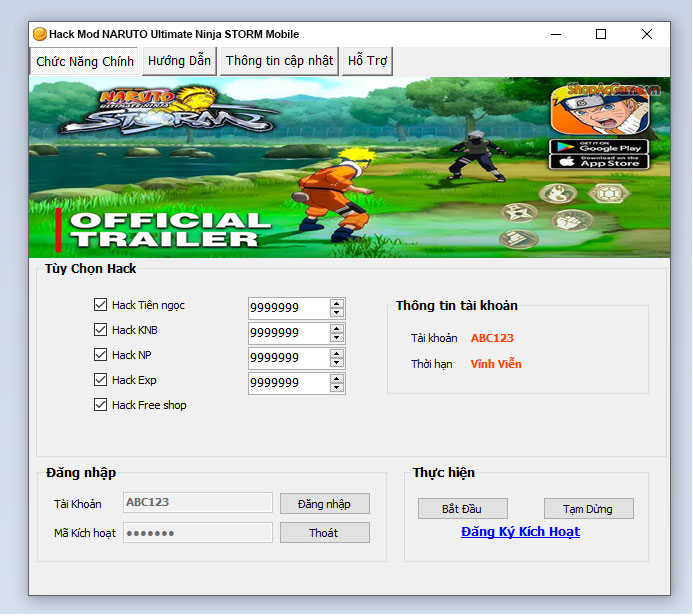Click the Naruto app icon in banner
Screen dimensions: 693x616
tap(600, 111)
